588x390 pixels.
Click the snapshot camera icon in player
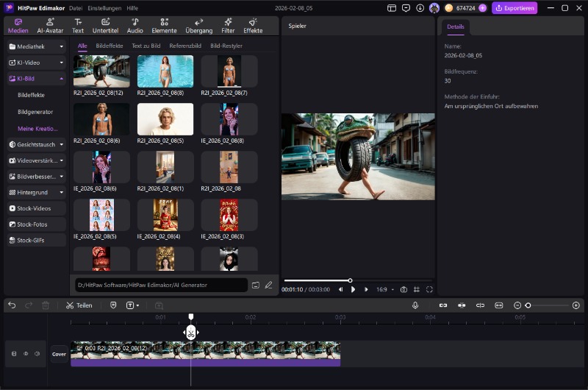coord(404,290)
